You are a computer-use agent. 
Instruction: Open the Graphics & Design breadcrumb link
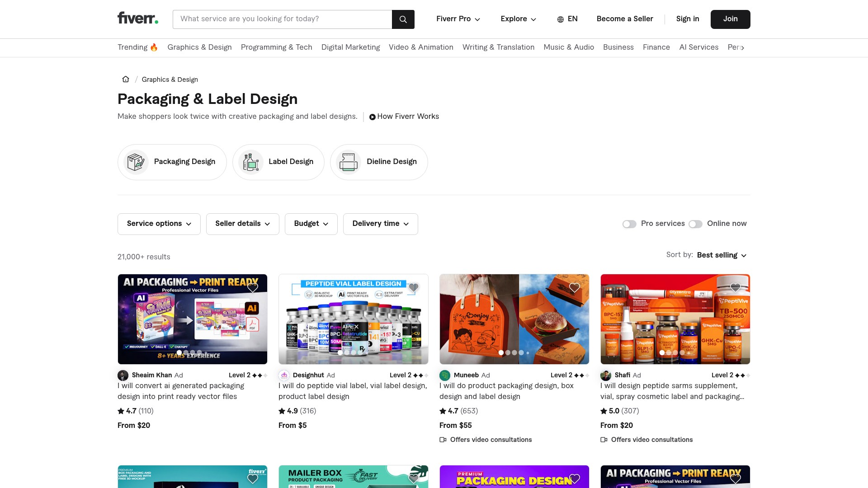(x=170, y=80)
